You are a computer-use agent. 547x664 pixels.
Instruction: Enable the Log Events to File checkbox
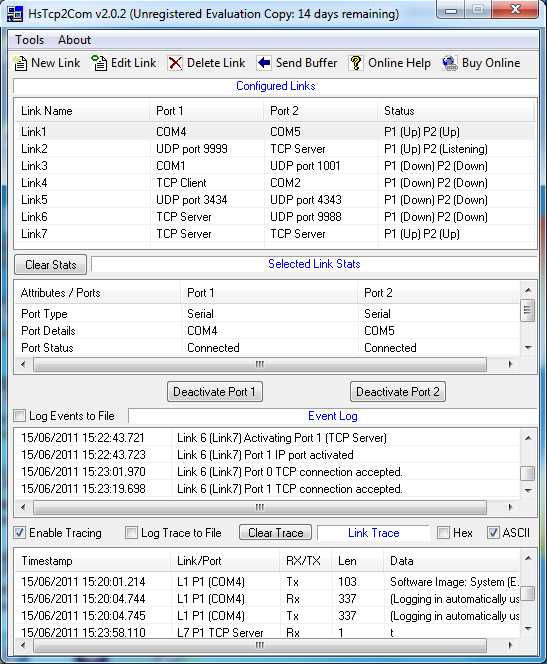coord(19,416)
